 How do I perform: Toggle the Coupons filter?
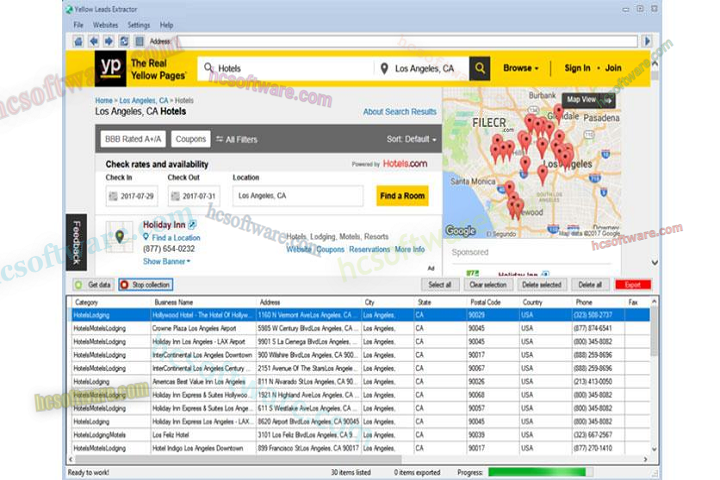(x=191, y=139)
